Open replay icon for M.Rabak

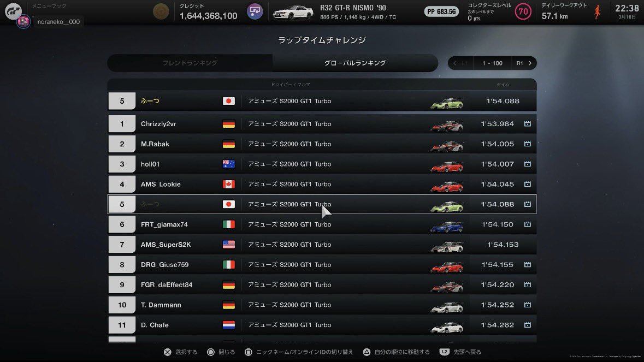[x=527, y=144]
